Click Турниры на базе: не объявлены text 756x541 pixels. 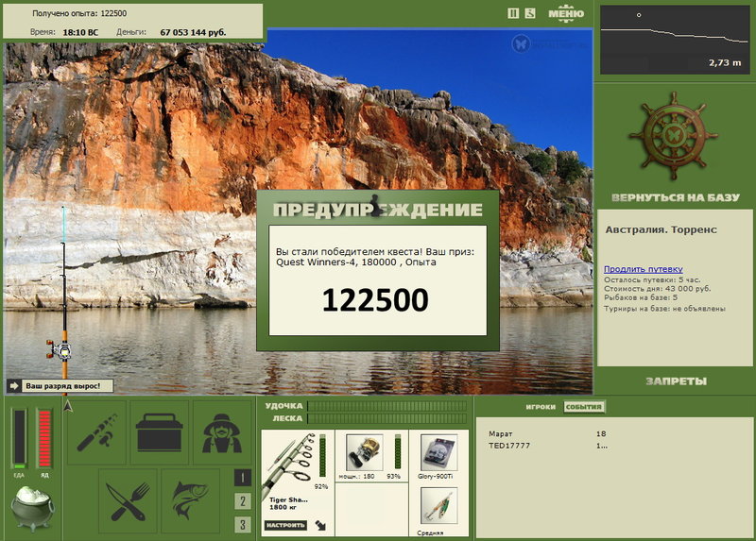[664, 309]
